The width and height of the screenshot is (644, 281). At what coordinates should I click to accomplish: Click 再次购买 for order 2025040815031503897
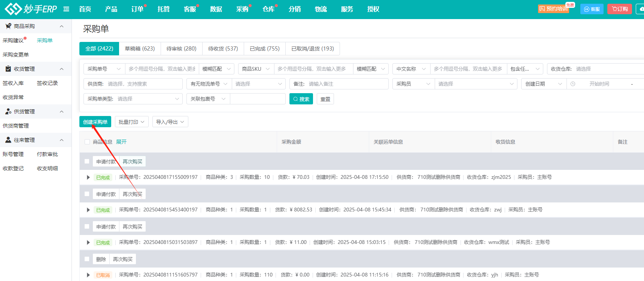point(133,227)
